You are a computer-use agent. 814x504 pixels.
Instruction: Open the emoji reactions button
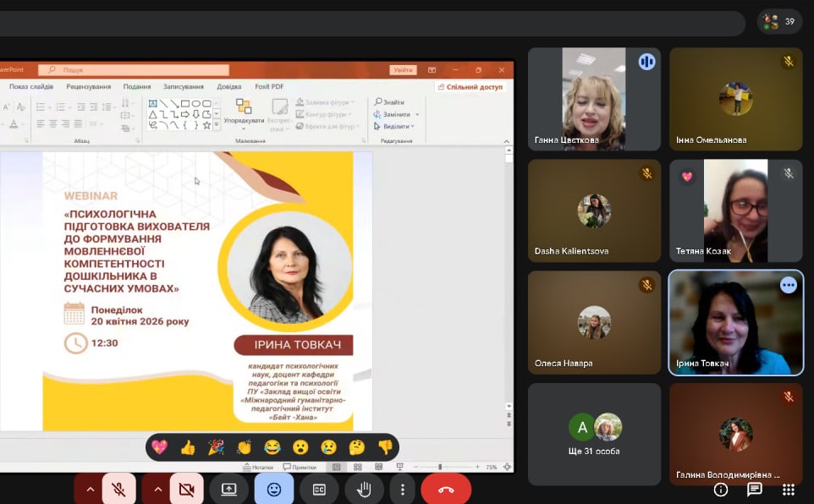(274, 489)
